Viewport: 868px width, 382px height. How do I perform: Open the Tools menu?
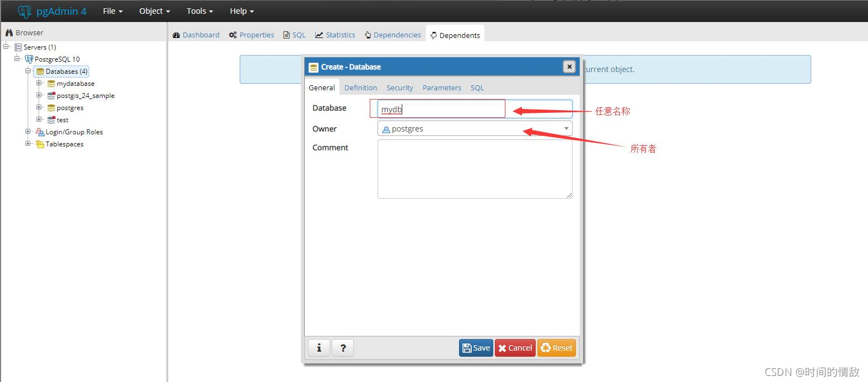pyautogui.click(x=200, y=11)
